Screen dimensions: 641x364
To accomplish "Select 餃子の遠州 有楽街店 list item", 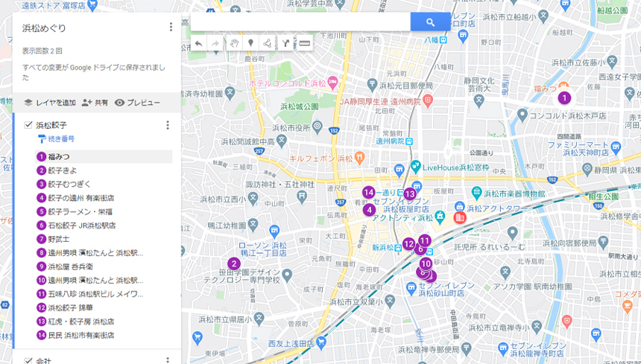I will [x=104, y=198].
